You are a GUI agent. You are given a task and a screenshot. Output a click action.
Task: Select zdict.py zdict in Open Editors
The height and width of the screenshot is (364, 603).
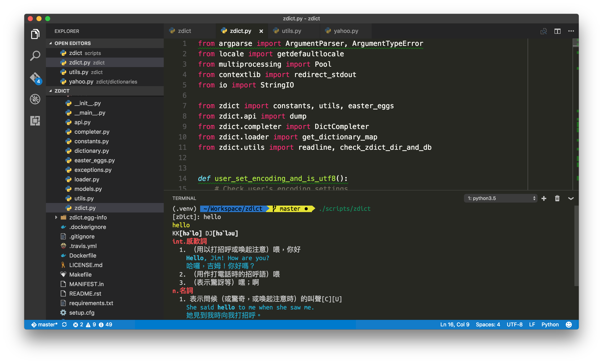(105, 63)
